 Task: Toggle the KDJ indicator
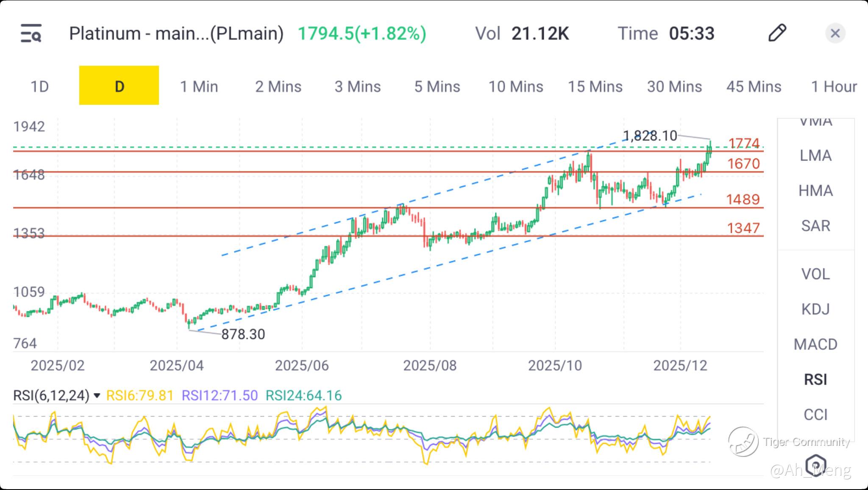815,309
